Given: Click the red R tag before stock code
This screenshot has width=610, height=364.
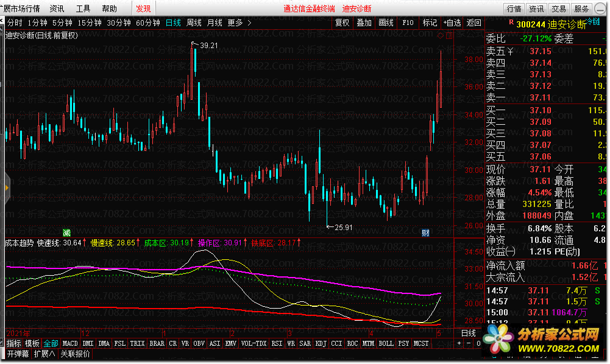Looking at the screenshot, I should (x=511, y=23).
